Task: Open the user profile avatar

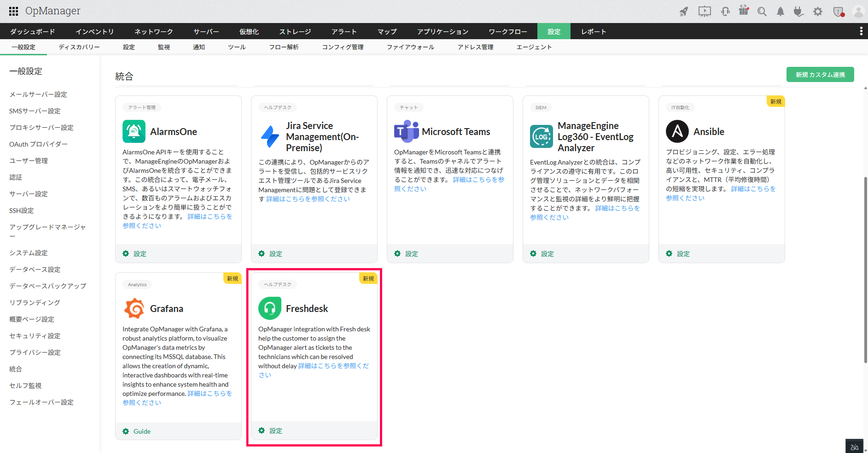Action: pyautogui.click(x=857, y=11)
